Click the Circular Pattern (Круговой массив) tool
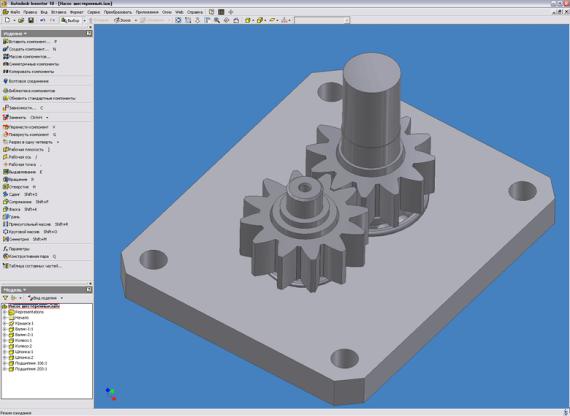Viewport: 570px width, 416px height. 30,232
